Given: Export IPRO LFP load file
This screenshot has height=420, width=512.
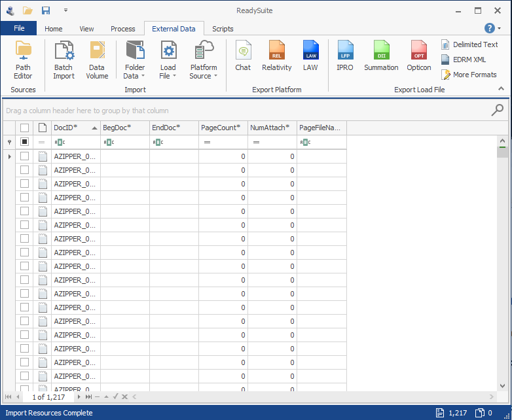Looking at the screenshot, I should click(345, 56).
